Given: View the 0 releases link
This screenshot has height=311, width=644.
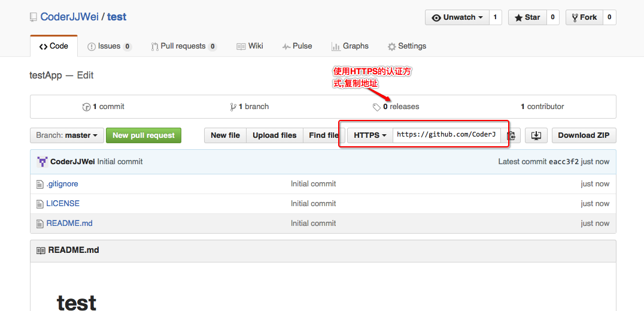Looking at the screenshot, I should [396, 107].
